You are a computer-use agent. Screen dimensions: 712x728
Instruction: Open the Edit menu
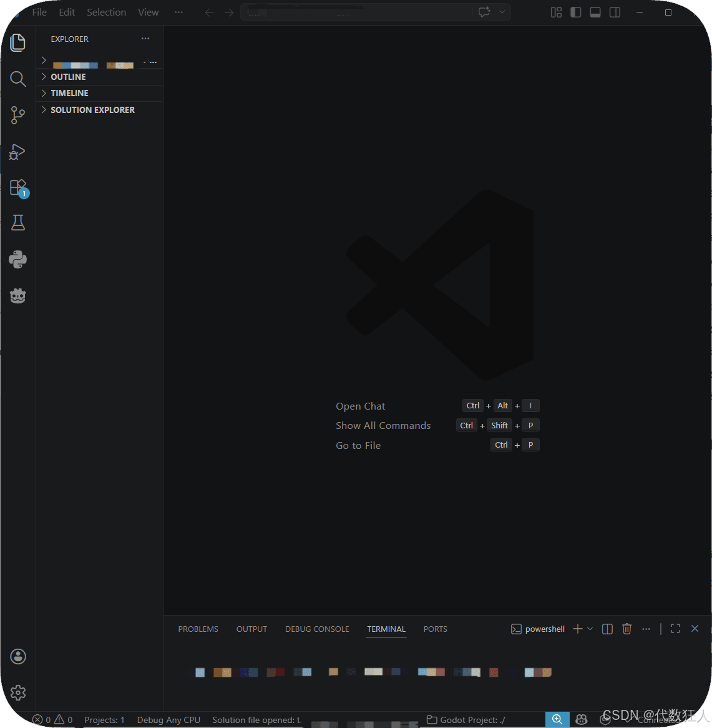67,12
